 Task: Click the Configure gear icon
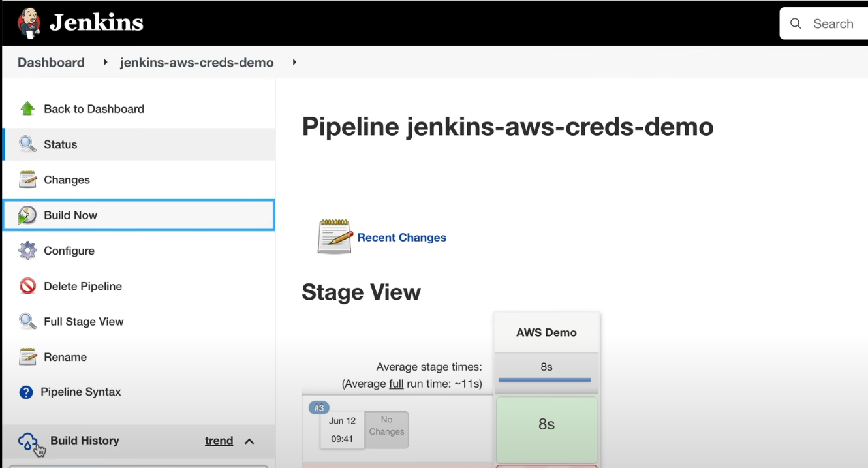tap(27, 251)
